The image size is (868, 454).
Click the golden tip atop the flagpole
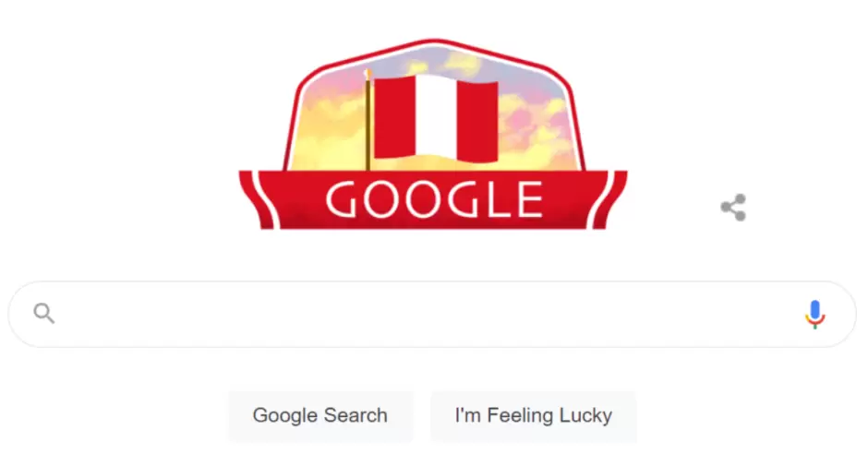click(367, 74)
